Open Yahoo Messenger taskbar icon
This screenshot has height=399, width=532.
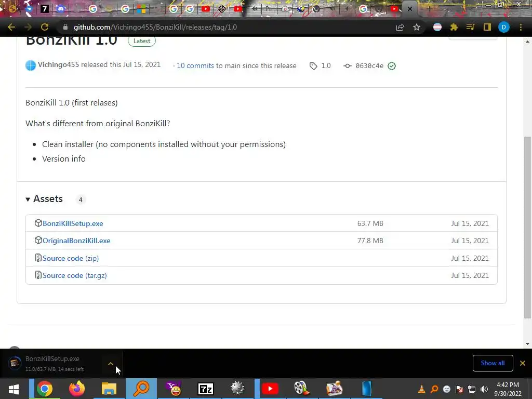coord(174,389)
